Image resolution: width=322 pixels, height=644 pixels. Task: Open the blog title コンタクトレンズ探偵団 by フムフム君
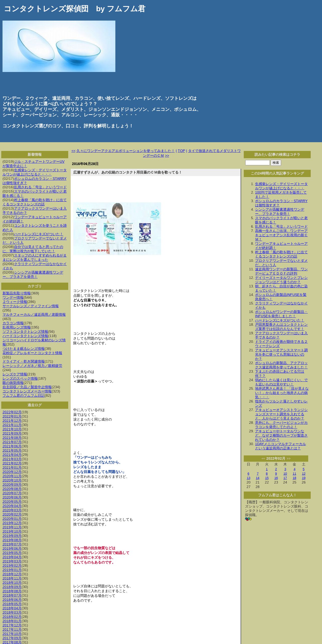(75, 9)
